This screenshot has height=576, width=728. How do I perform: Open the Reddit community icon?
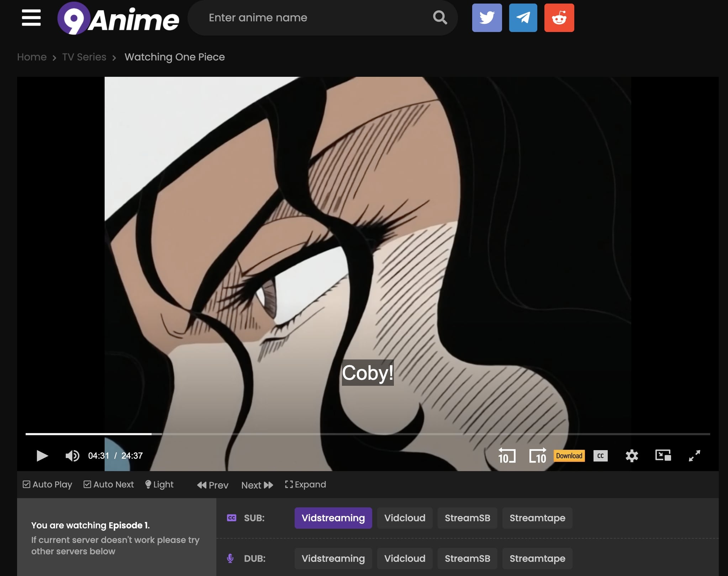coord(559,17)
